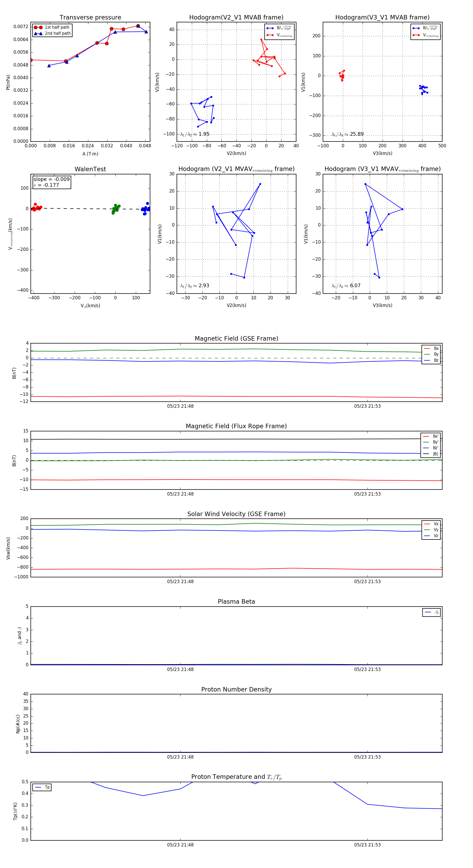
Task: Click the eigenvalue ratio annotation reading 1.95
Action: point(195,134)
